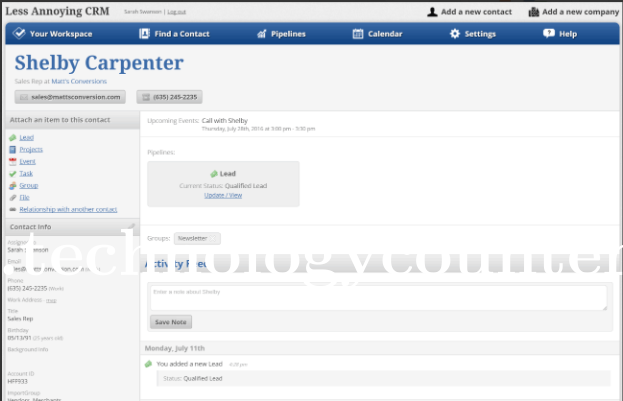
Task: Attach Projects to this contact
Action: coord(31,149)
